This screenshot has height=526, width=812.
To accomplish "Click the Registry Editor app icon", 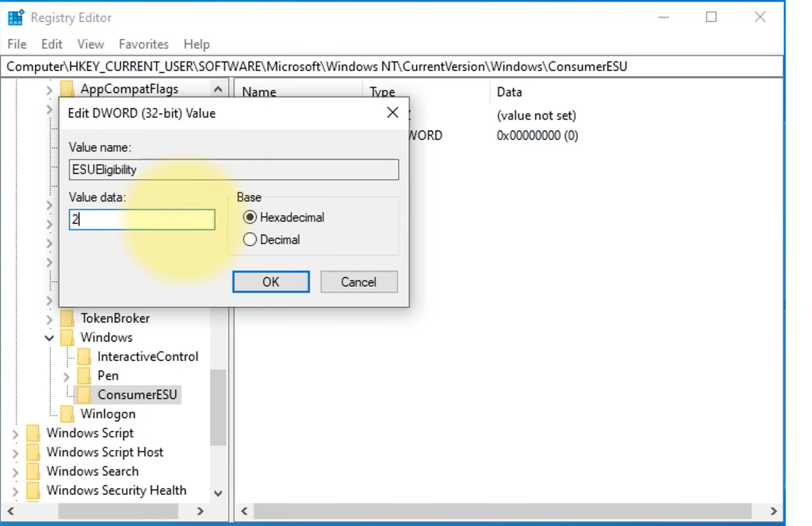I will pos(16,18).
